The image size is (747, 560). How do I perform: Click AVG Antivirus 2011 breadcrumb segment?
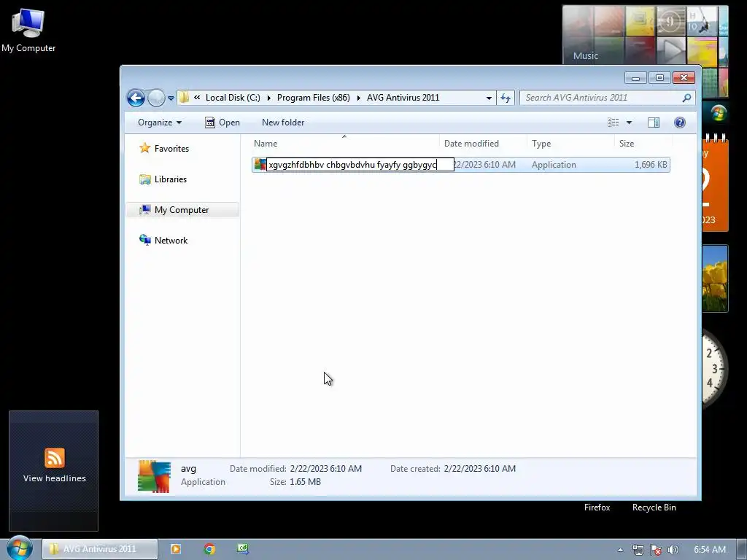[x=403, y=98]
